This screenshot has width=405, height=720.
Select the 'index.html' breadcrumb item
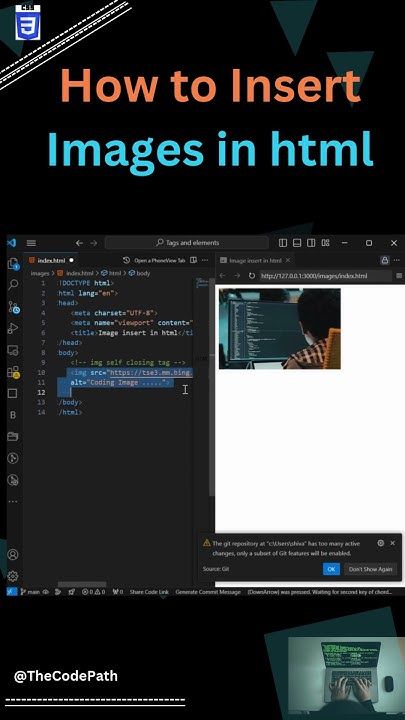[75, 273]
